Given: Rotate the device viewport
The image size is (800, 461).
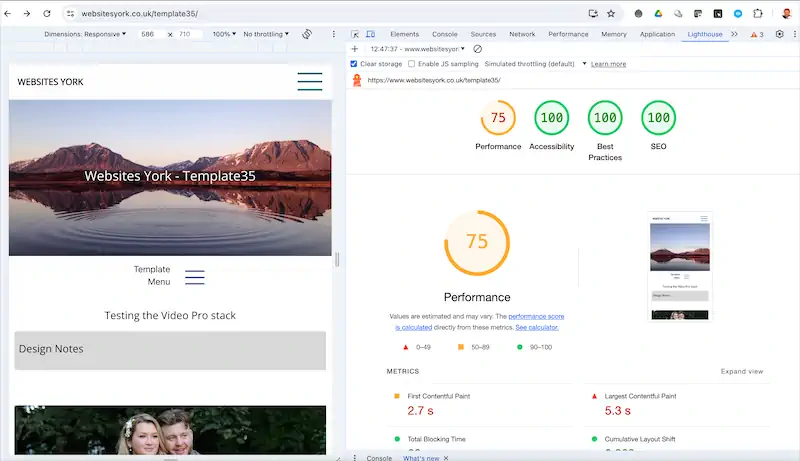Looking at the screenshot, I should 307,34.
